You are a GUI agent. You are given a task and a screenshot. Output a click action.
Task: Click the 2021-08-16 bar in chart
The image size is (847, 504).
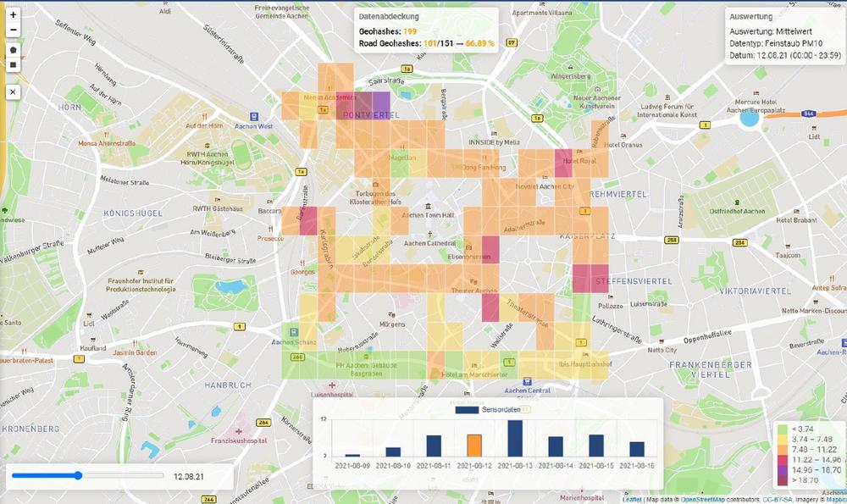(637, 449)
